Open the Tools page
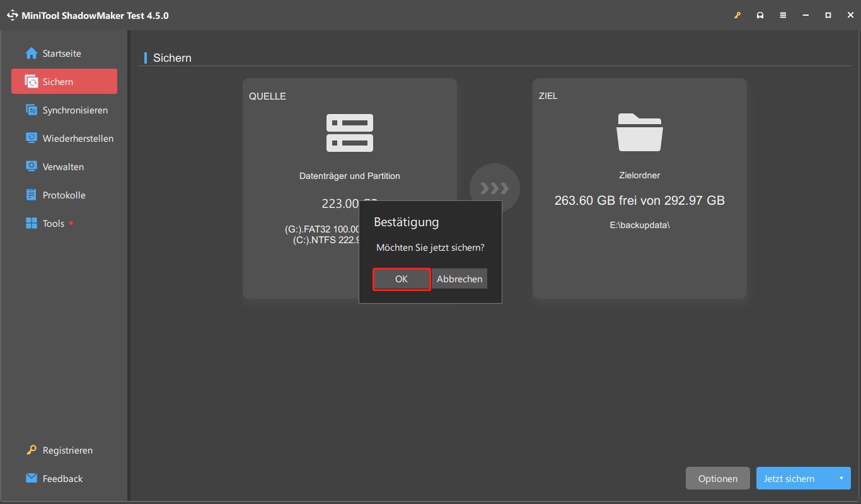The width and height of the screenshot is (861, 504). pos(64,224)
